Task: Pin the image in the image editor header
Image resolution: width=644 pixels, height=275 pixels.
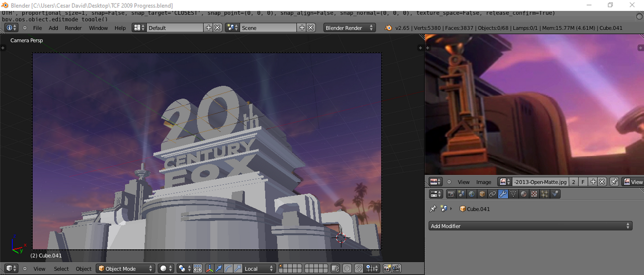Action: click(x=614, y=182)
